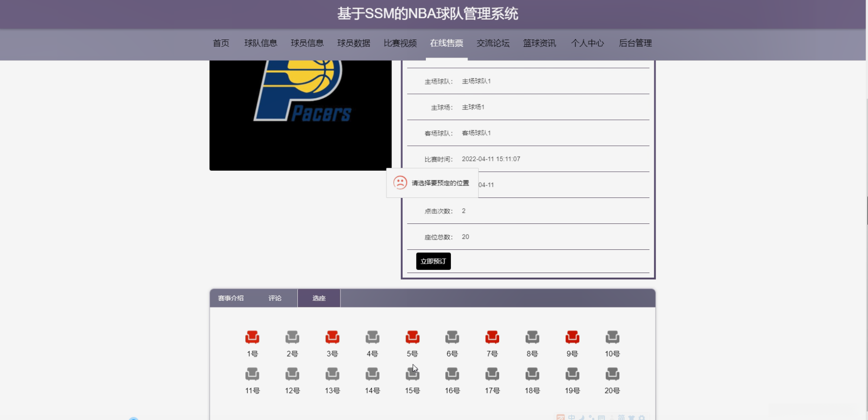This screenshot has height=420, width=868.
Task: Open 在线售票 navigation item
Action: click(x=446, y=43)
